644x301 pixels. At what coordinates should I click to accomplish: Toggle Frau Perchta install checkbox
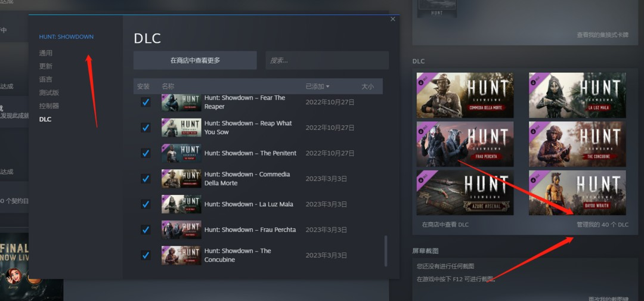[x=145, y=229]
